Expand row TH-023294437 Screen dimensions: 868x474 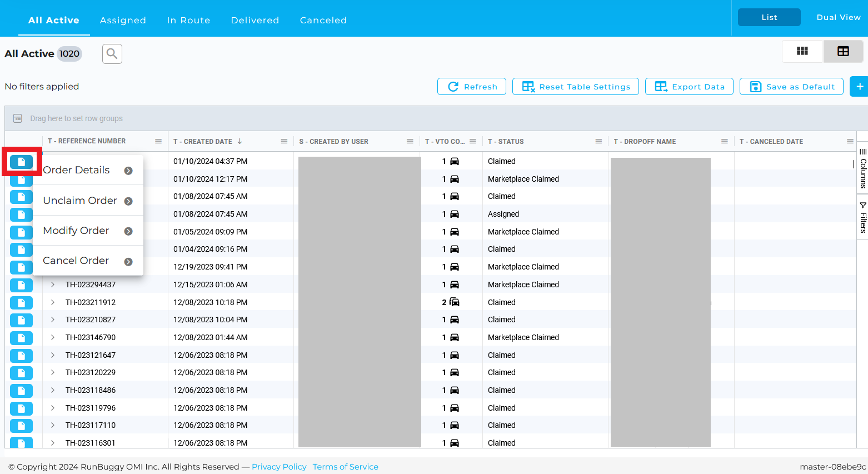point(53,285)
